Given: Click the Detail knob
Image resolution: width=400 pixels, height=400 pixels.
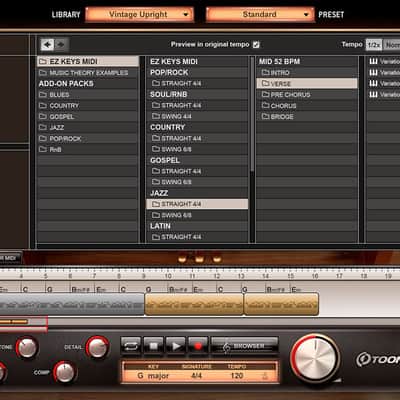Looking at the screenshot, I should tap(98, 347).
